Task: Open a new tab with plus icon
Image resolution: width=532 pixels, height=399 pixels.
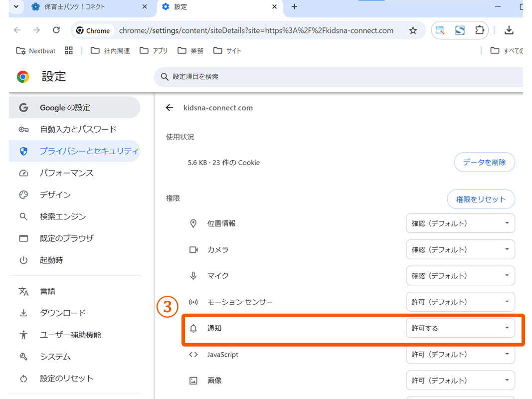Action: tap(294, 6)
